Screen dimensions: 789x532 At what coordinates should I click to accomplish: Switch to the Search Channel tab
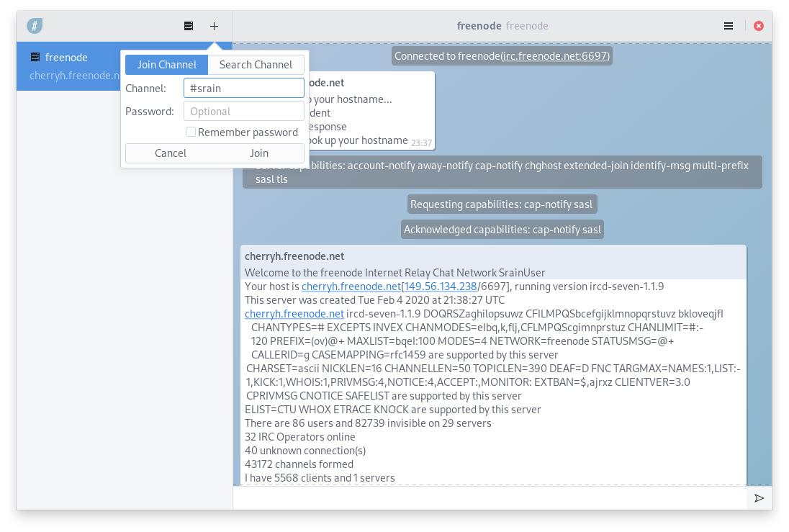point(256,65)
